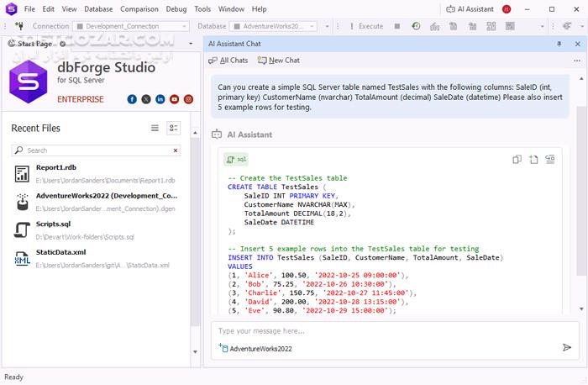The width and height of the screenshot is (588, 385).
Task: Click All Chats
Action: tap(228, 60)
